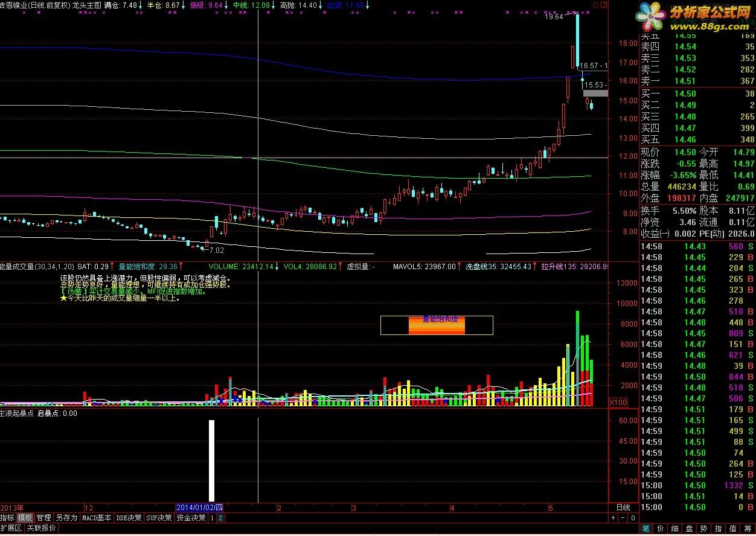This screenshot has width=756, height=536.
Task: Click the 另存为 save-as tab
Action: tap(66, 517)
